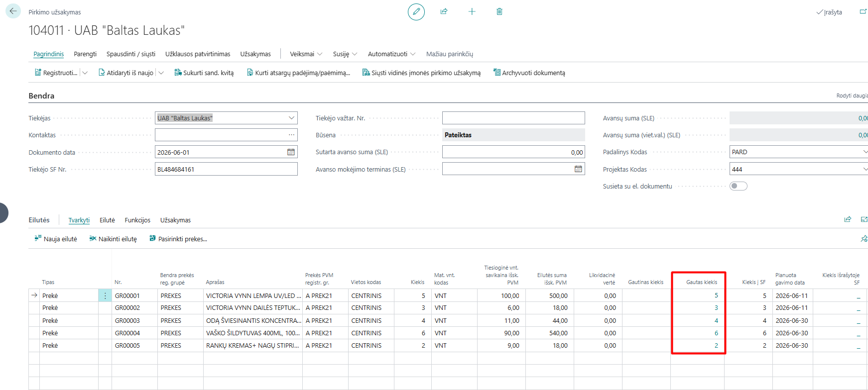This screenshot has width=868, height=390.
Task: Click Archyvuoti dokumentą button
Action: (x=529, y=73)
